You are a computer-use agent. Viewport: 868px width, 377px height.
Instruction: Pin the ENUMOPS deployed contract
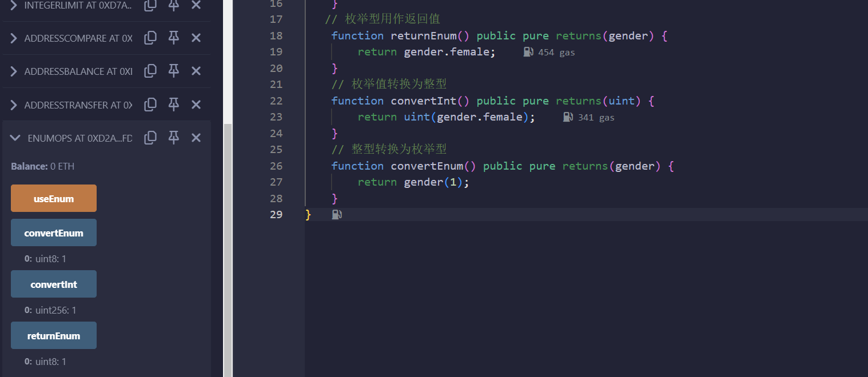(173, 138)
